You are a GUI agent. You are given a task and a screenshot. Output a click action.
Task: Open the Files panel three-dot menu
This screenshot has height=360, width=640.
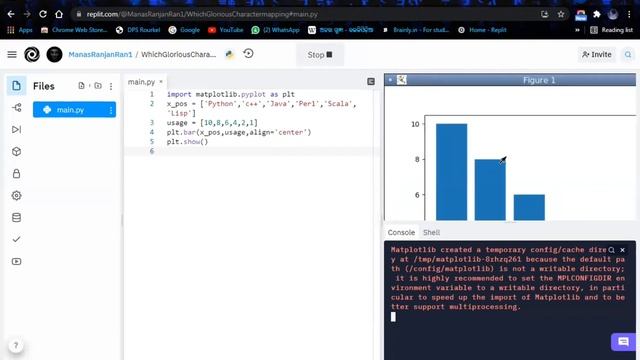111,86
